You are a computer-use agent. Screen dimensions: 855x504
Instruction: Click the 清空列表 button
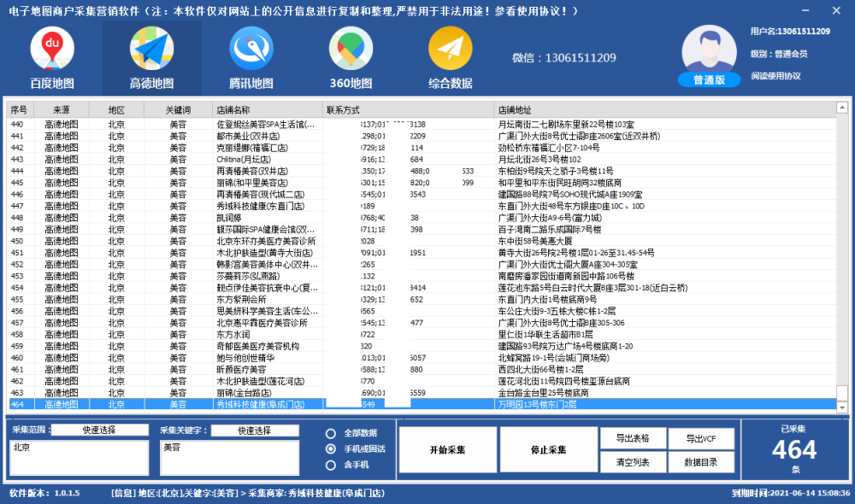[633, 462]
